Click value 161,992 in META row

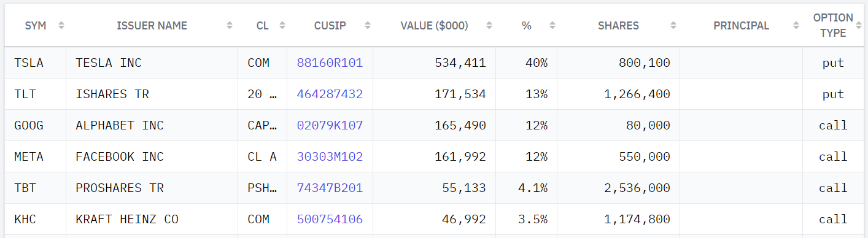(x=460, y=156)
